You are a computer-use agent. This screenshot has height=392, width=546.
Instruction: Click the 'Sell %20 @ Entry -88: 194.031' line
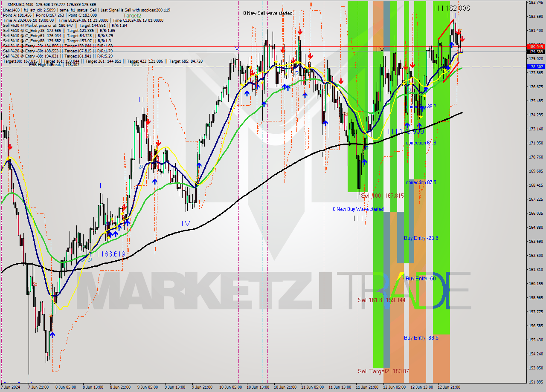(58, 56)
